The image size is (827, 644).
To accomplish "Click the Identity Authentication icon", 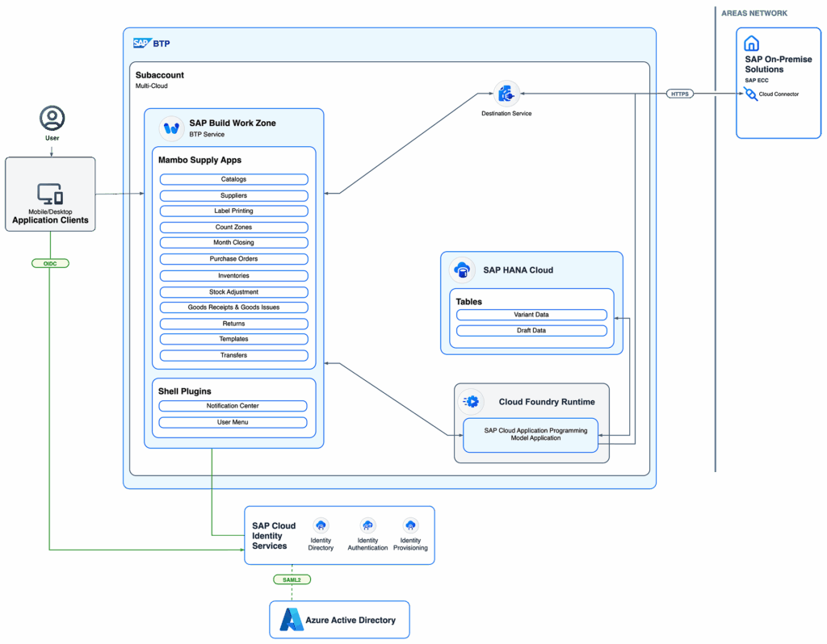I will [367, 525].
